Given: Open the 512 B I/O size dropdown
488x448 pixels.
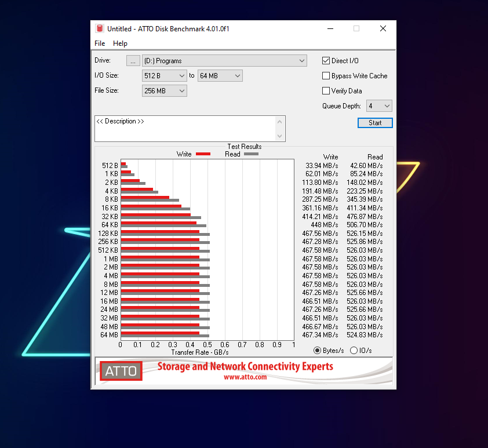Looking at the screenshot, I should tap(165, 75).
